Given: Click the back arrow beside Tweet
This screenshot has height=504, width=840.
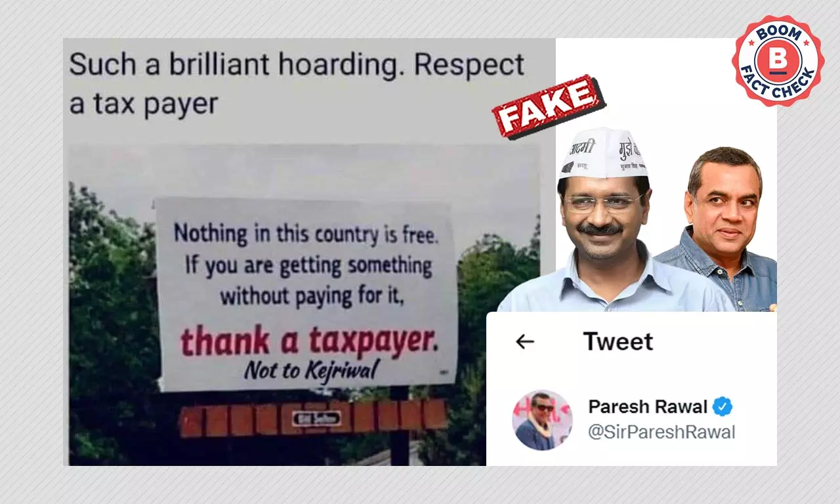Looking at the screenshot, I should pos(525,342).
